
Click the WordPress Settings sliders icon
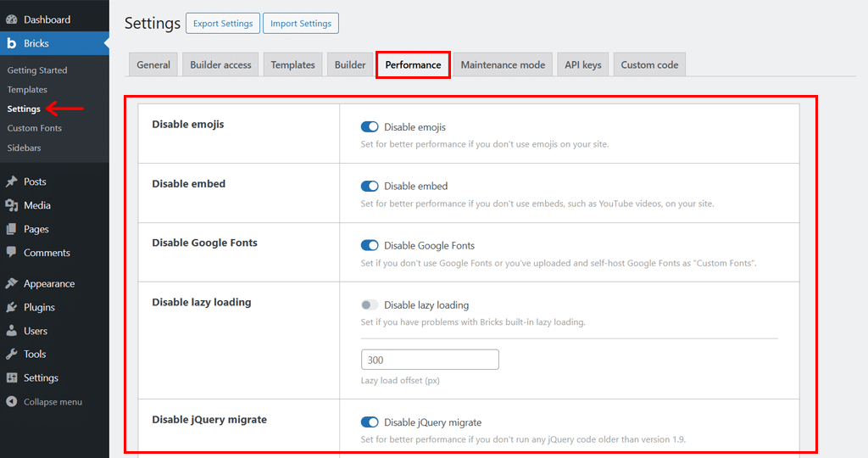(12, 377)
